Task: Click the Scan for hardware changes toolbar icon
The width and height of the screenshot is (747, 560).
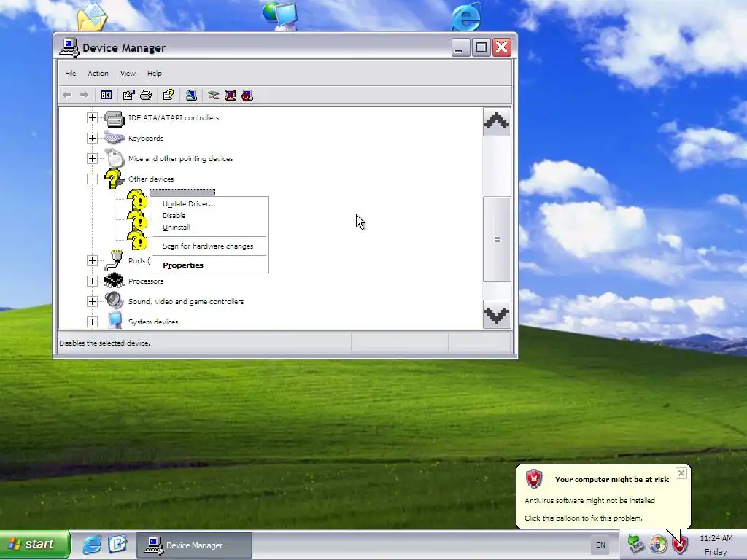Action: tap(191, 96)
